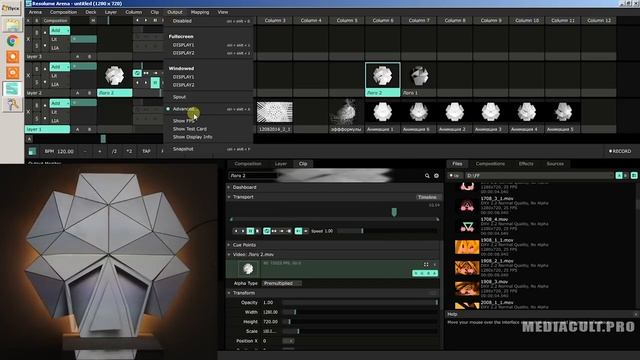Switch to the Layer properties tab
The height and width of the screenshot is (360, 640).
(280, 164)
